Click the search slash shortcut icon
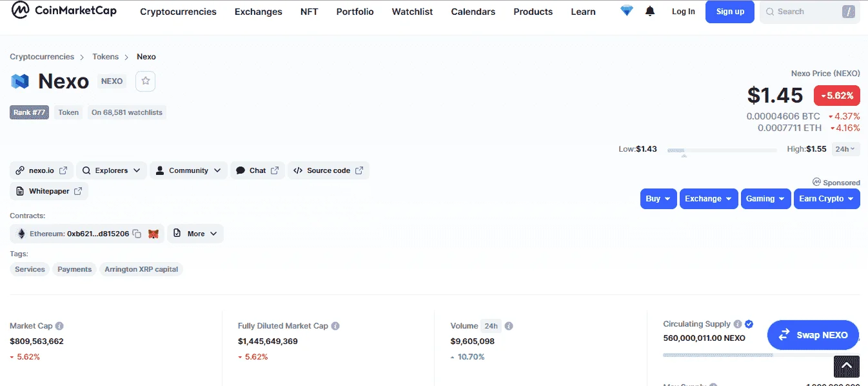 (x=849, y=12)
